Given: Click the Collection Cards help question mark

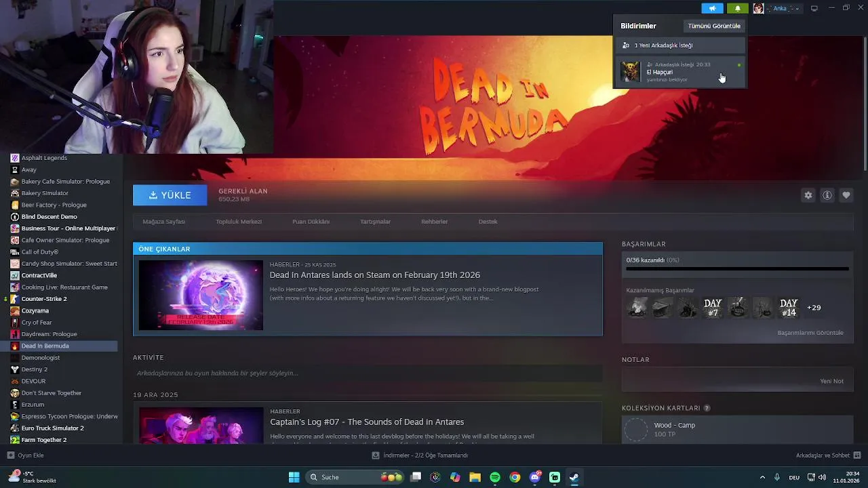Looking at the screenshot, I should [x=707, y=408].
